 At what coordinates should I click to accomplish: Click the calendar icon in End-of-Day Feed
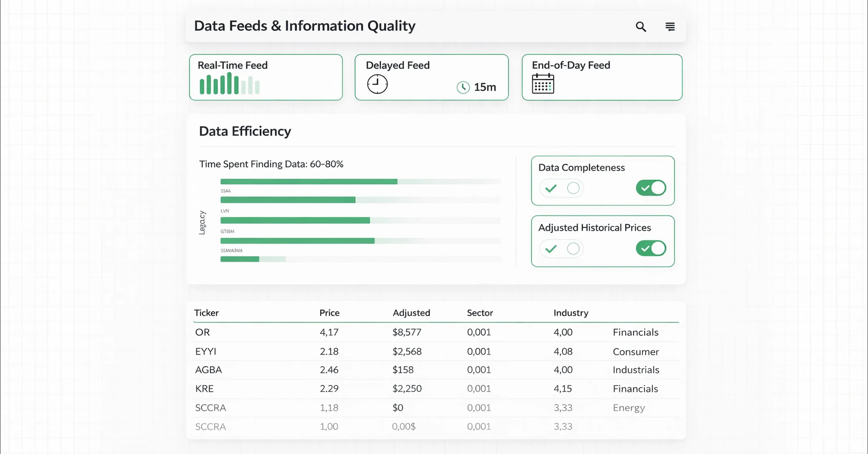543,83
